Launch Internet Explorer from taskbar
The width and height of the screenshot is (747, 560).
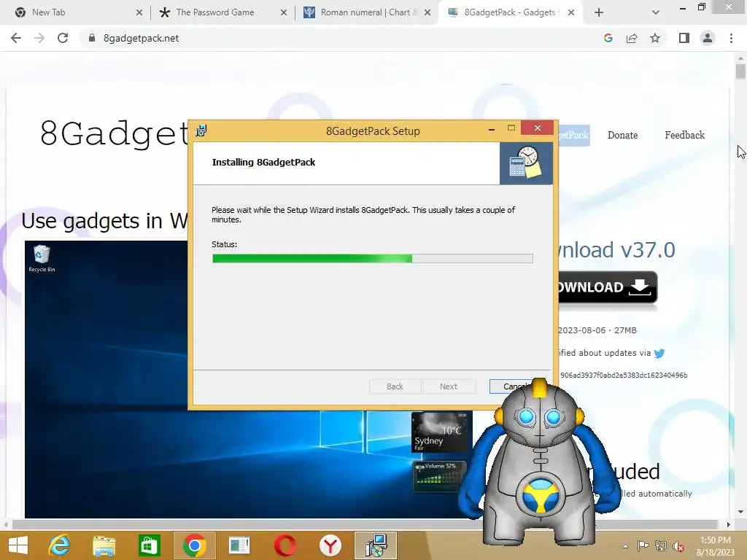pyautogui.click(x=60, y=545)
